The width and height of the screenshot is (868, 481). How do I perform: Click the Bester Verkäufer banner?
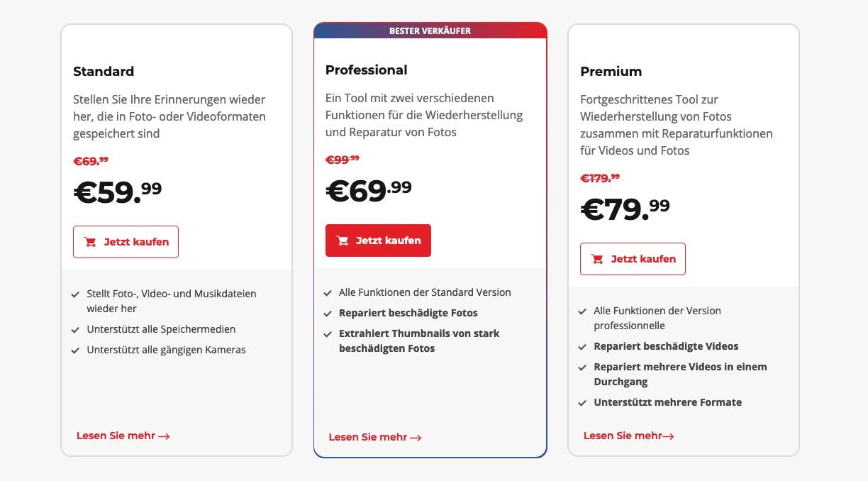click(x=430, y=31)
